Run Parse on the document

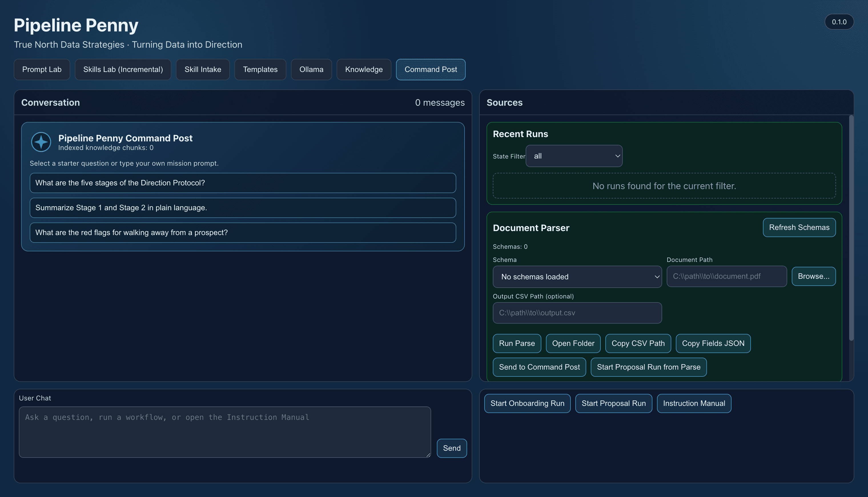click(517, 343)
